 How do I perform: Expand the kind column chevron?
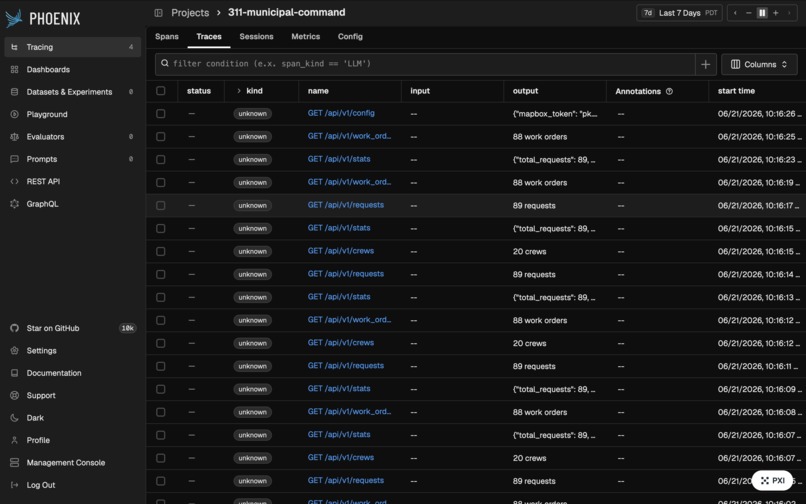[x=239, y=91]
